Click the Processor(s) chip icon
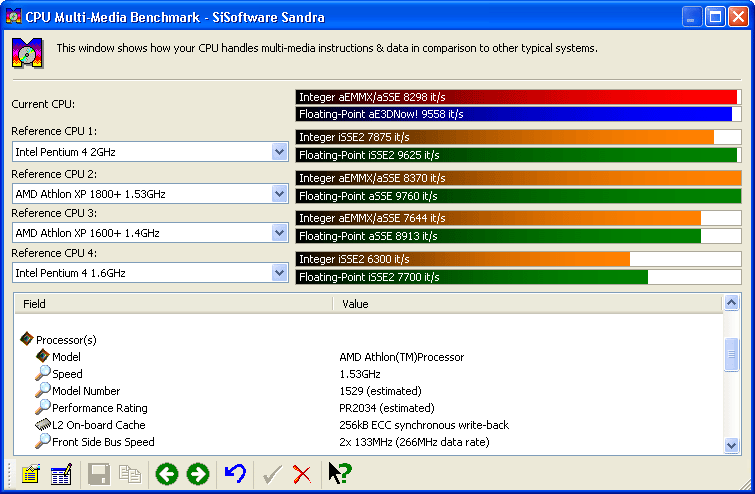 coord(26,338)
